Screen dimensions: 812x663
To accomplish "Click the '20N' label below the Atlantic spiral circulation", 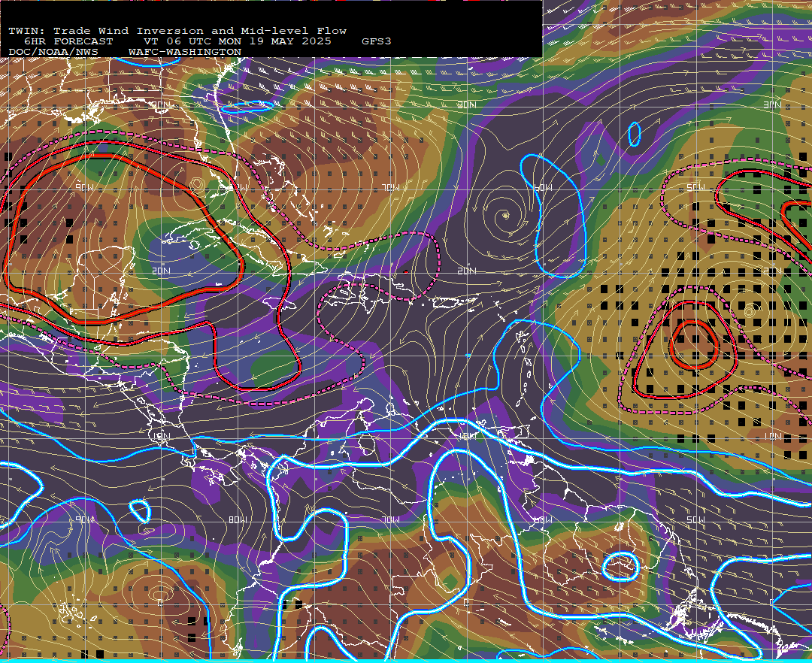I will click(x=467, y=271).
